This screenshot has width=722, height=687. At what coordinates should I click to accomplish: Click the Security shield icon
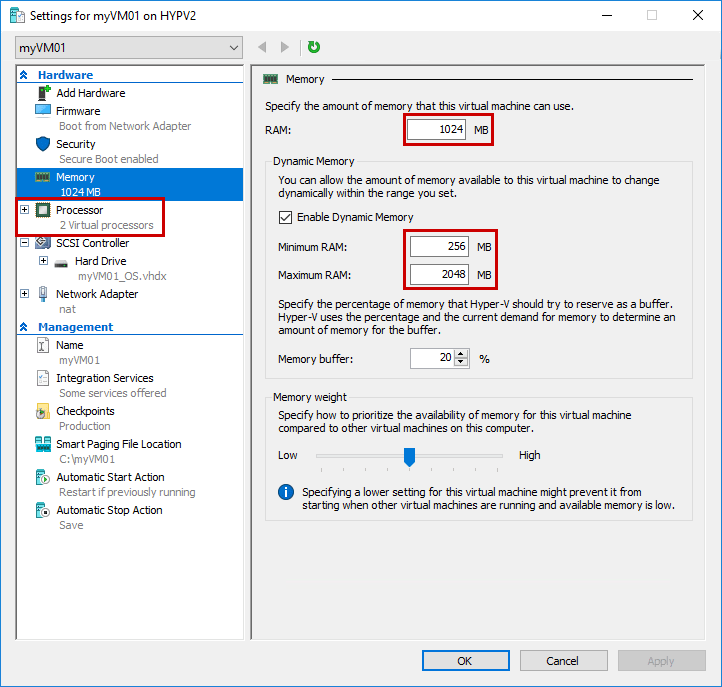(x=43, y=144)
